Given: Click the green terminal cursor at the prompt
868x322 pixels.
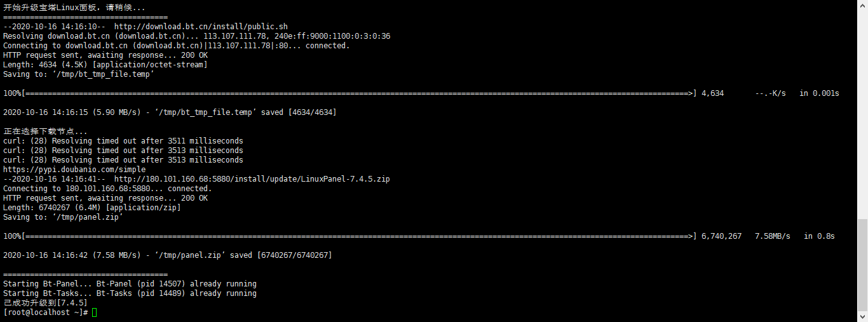Looking at the screenshot, I should click(x=95, y=312).
